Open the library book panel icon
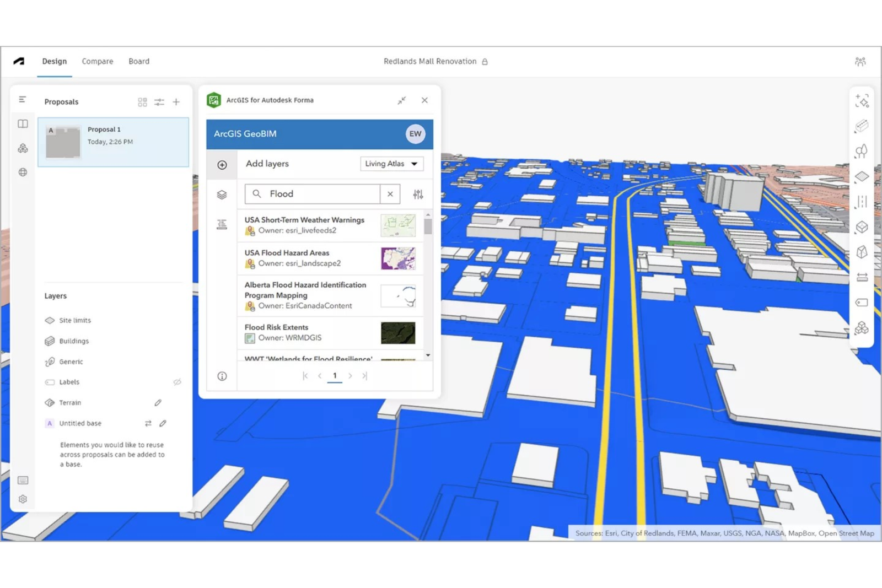Image resolution: width=882 pixels, height=588 pixels. (23, 124)
